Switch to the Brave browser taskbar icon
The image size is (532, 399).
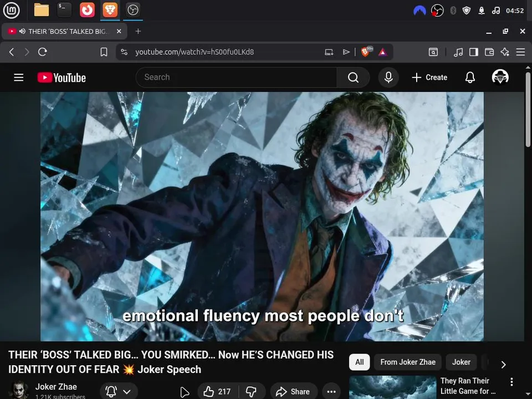[110, 10]
